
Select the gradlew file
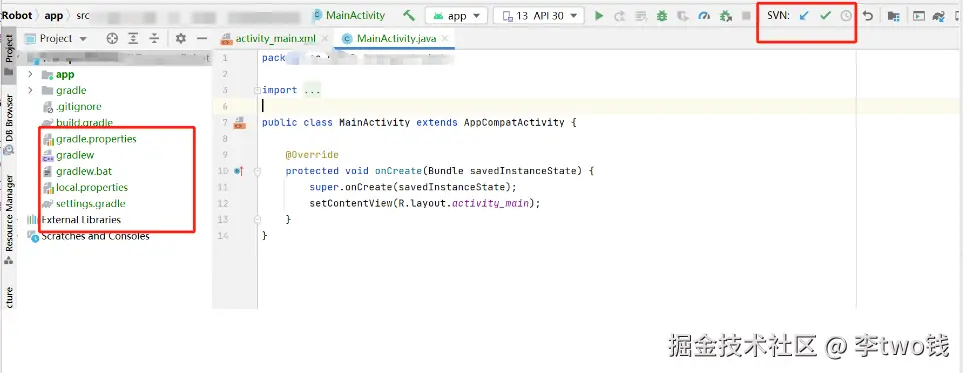point(75,155)
